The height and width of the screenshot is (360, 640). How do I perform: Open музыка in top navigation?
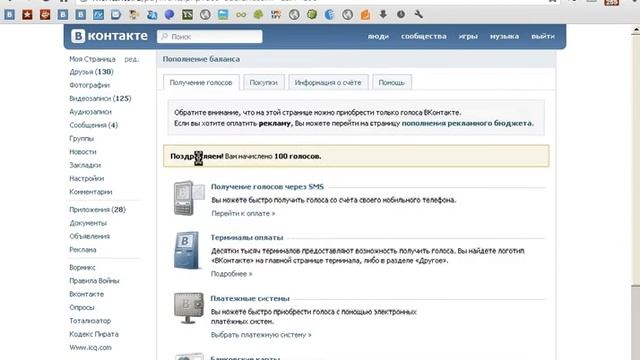click(x=504, y=36)
